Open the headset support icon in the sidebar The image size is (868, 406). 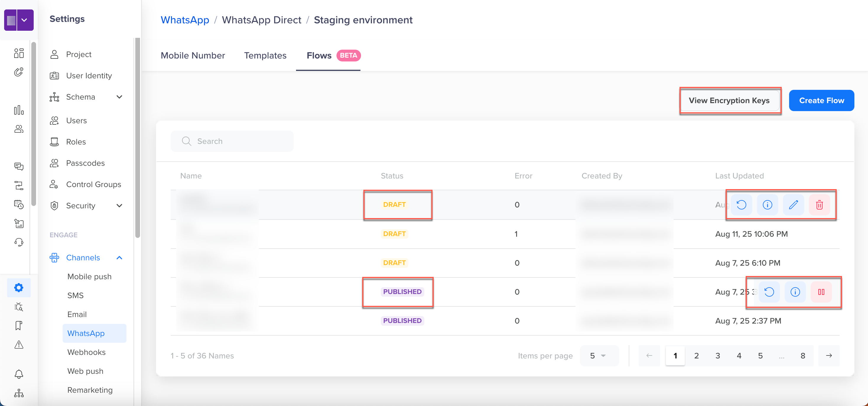click(19, 242)
